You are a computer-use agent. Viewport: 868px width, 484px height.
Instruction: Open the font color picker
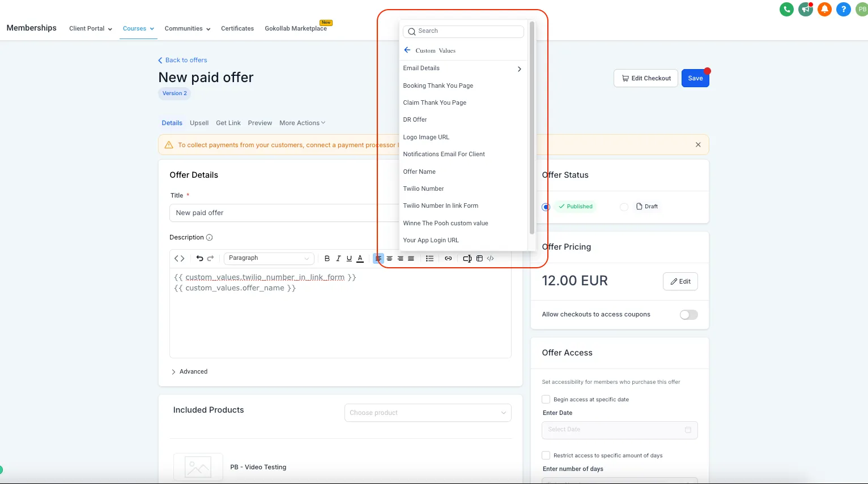coord(360,259)
